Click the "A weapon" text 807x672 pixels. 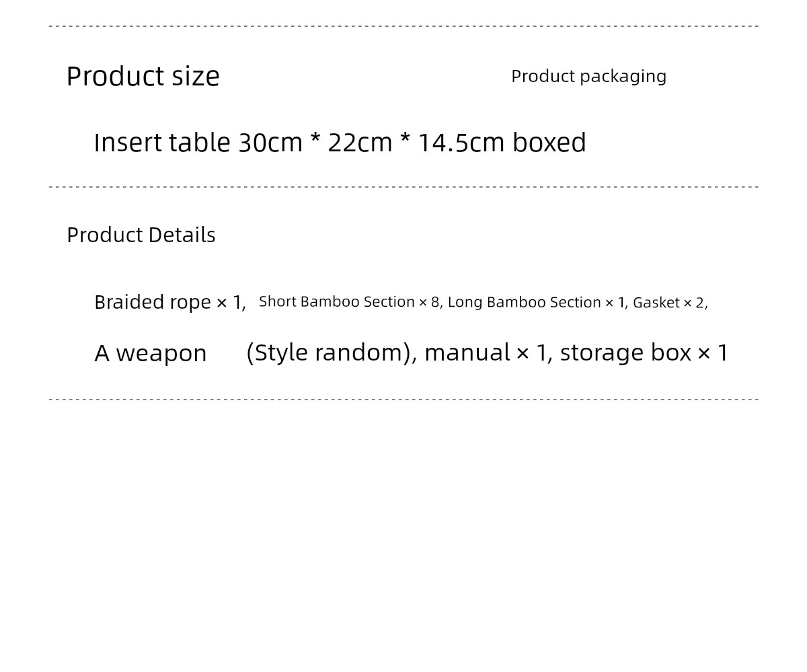tap(151, 353)
